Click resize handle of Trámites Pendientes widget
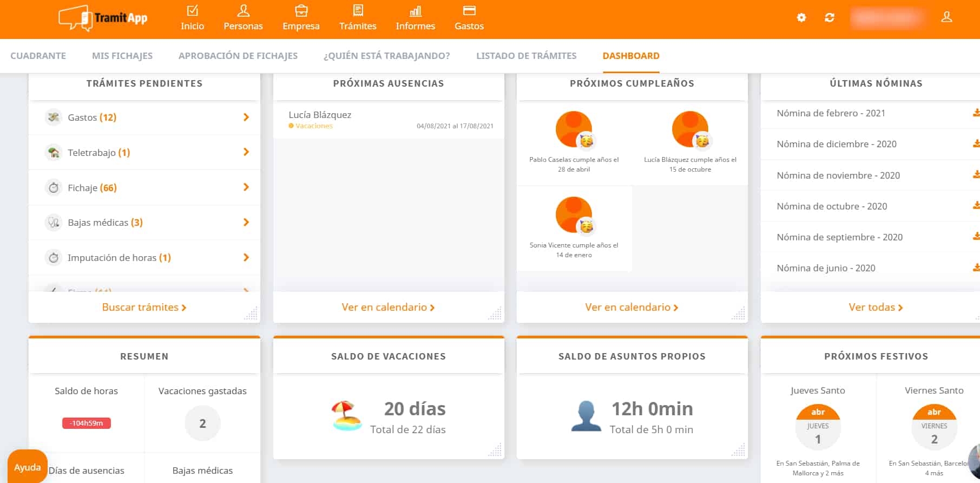This screenshot has width=980, height=483. pos(251,313)
